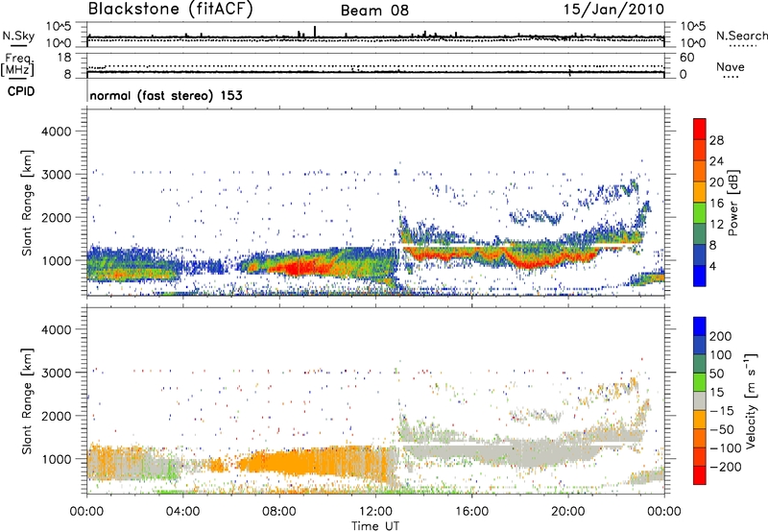The height and width of the screenshot is (532, 768).
Task: Click the "50" label on Velocity colorbar
Action: click(x=716, y=374)
